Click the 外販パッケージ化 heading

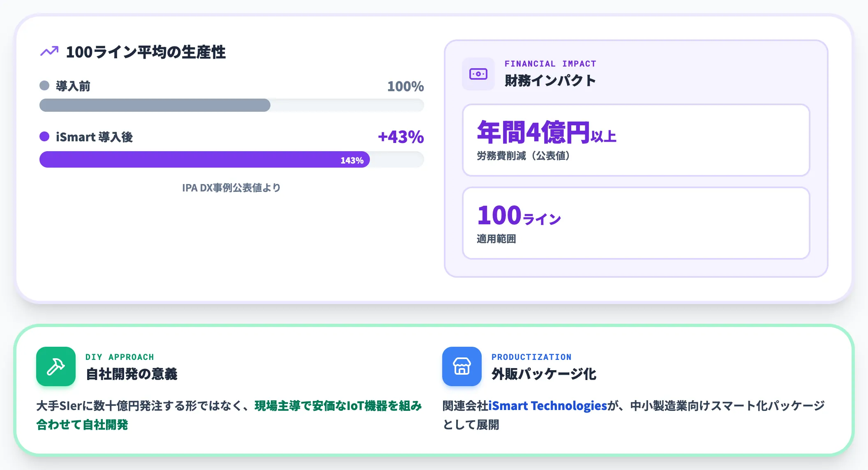(x=544, y=374)
